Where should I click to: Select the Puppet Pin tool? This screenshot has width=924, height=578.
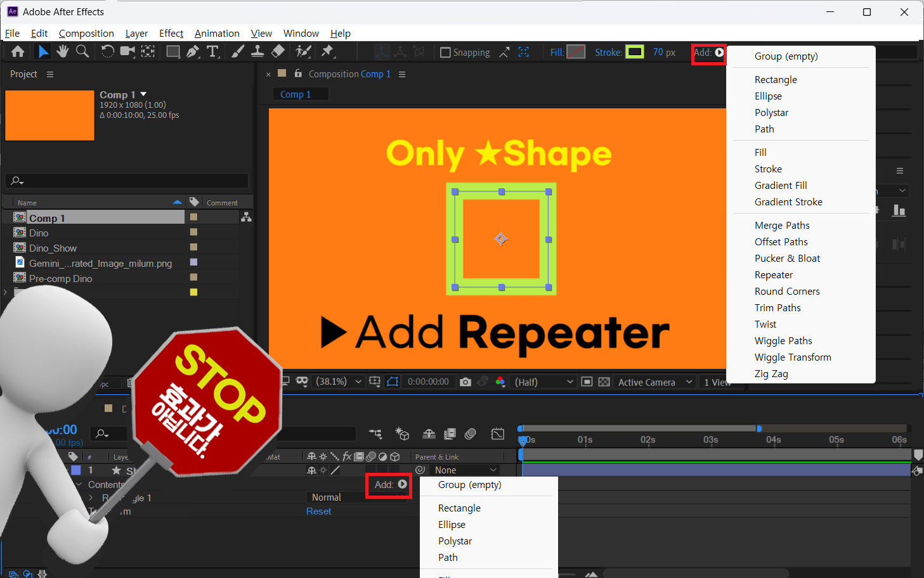point(327,52)
